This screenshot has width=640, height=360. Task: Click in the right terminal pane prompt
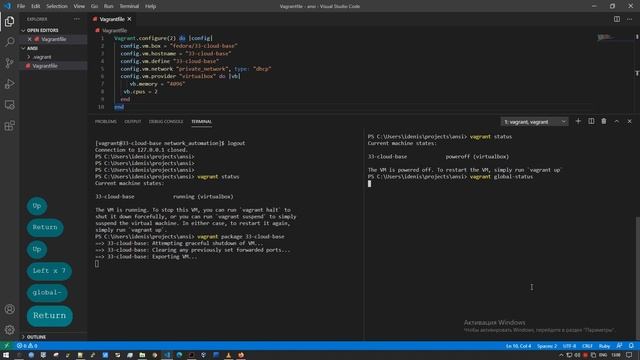tap(369, 184)
